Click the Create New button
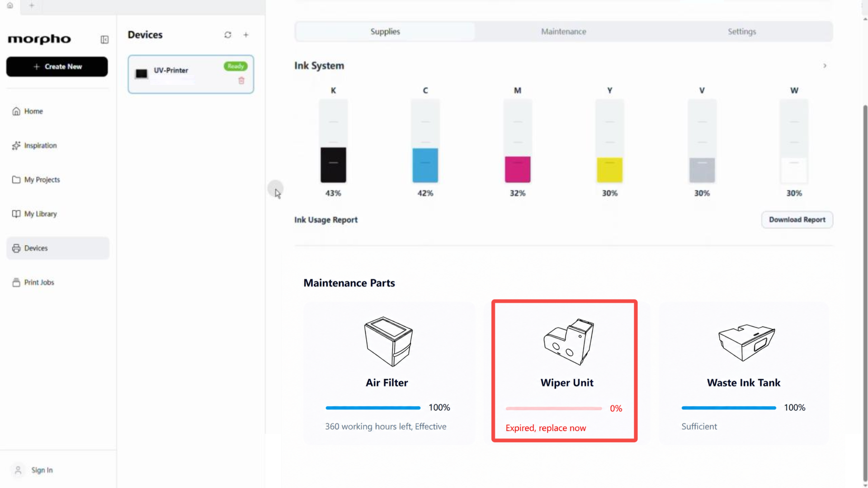868x488 pixels. (x=57, y=66)
